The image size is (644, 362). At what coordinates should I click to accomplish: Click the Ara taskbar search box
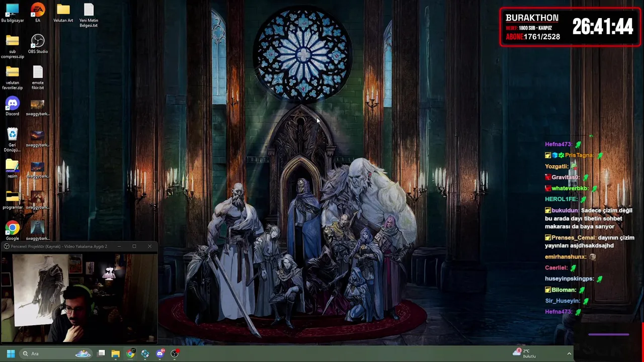click(x=56, y=353)
